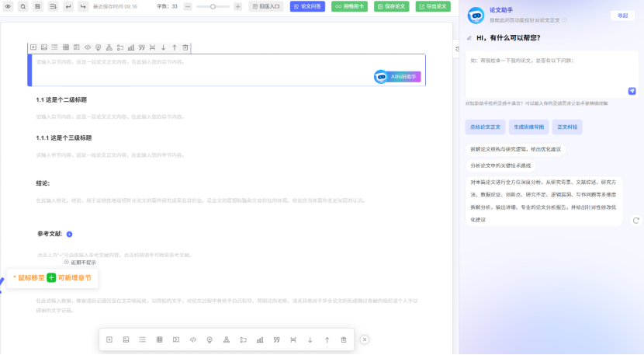Click the redo arrow in top toolbar
Image resolution: width=644 pixels, height=355 pixels.
[83, 6]
